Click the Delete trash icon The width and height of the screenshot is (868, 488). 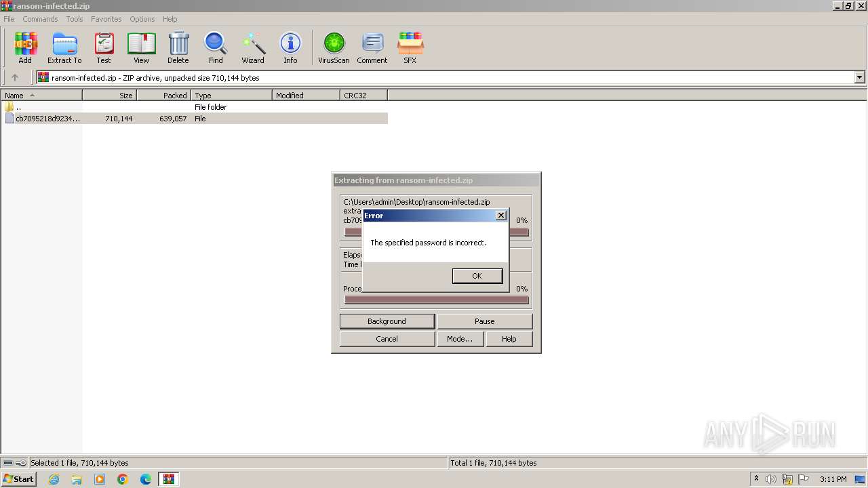178,48
